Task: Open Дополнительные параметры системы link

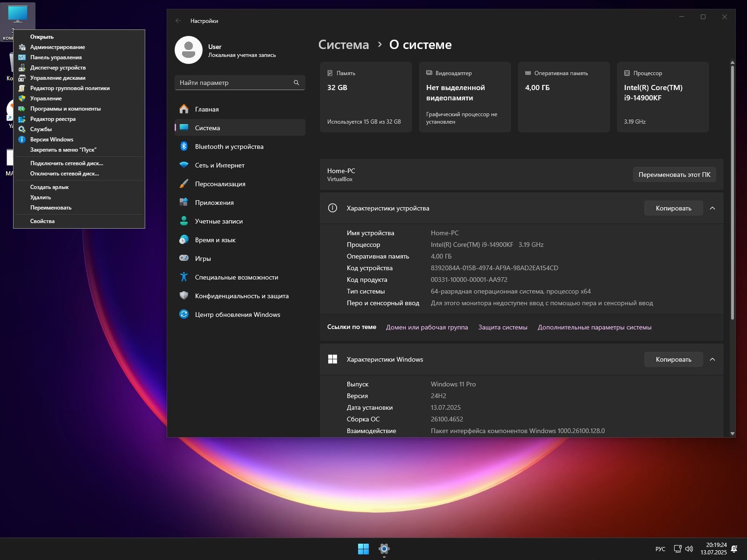Action: 594,327
